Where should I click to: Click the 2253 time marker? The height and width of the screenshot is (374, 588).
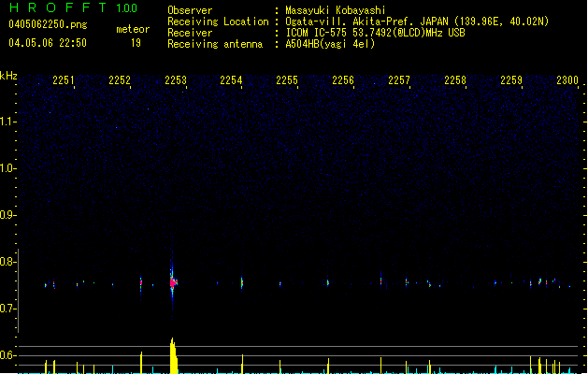(176, 81)
